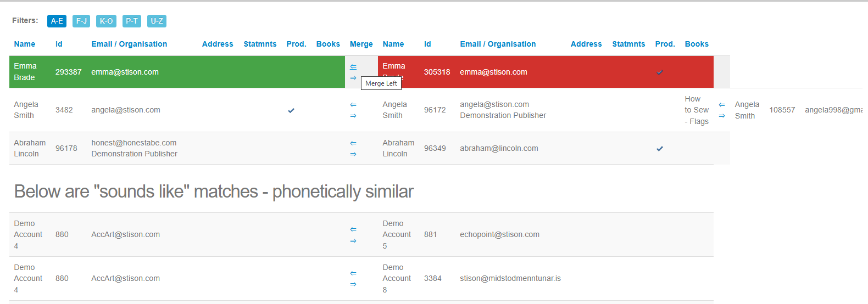Click Demo Account 8 name
868x304 pixels.
tap(397, 278)
